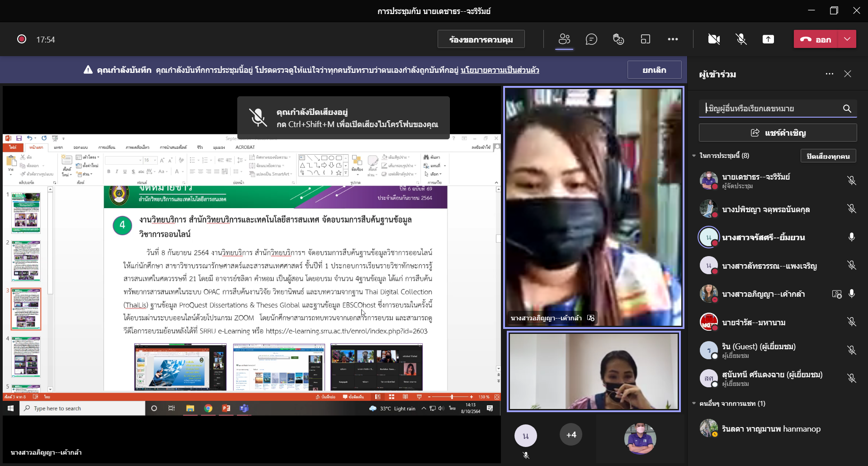This screenshot has height=466, width=868.
Task: Open more options in participants panel header
Action: pos(829,74)
